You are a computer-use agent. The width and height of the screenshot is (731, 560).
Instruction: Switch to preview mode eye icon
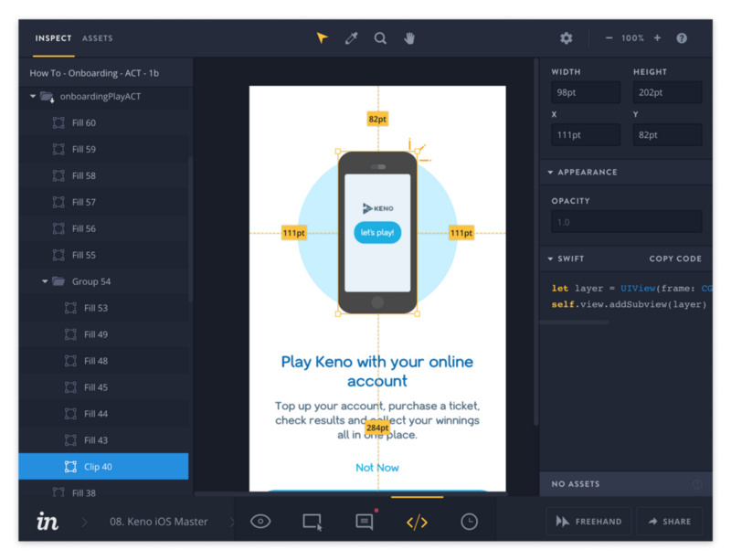coord(260,522)
